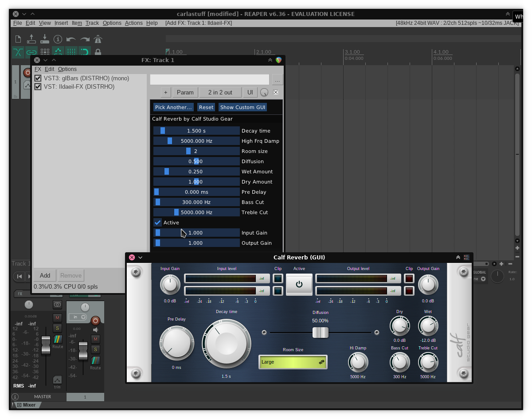Click the master info icon beside MASTER label
Screen dimensions: 532x419
(x=15, y=397)
